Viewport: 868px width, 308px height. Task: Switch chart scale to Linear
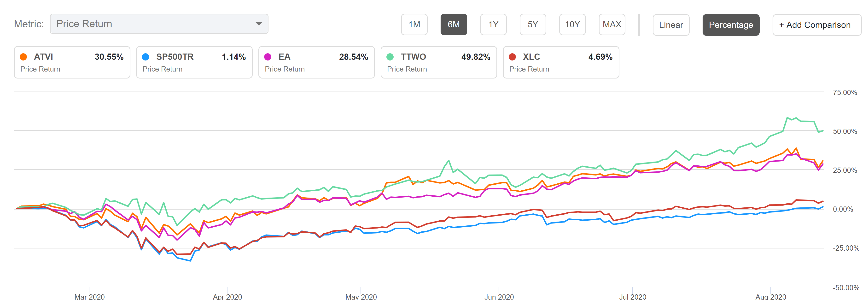click(670, 25)
